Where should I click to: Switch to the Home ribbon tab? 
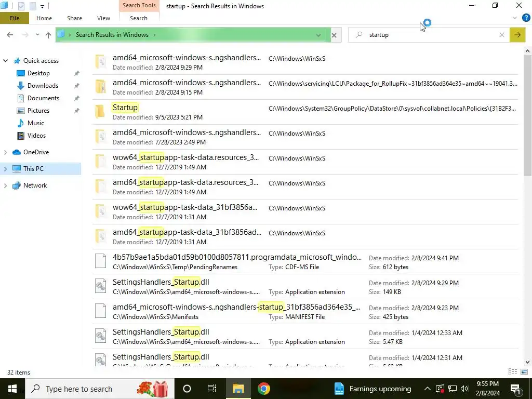point(44,18)
